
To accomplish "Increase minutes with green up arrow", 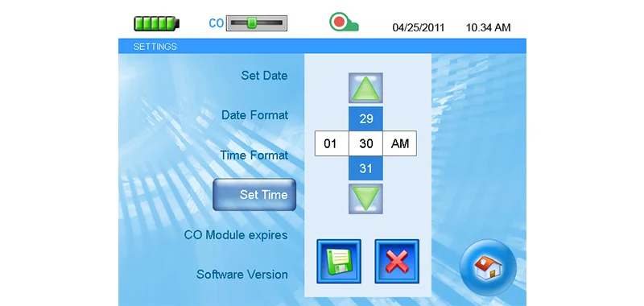I will tap(365, 88).
